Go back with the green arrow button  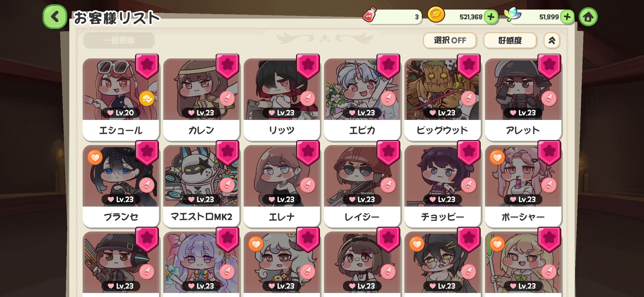tap(55, 17)
